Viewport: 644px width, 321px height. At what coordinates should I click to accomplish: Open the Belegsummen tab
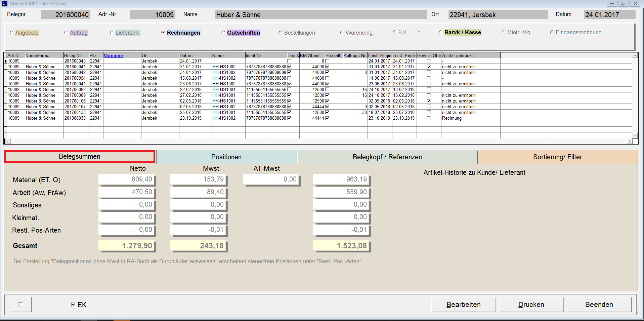[x=80, y=157]
